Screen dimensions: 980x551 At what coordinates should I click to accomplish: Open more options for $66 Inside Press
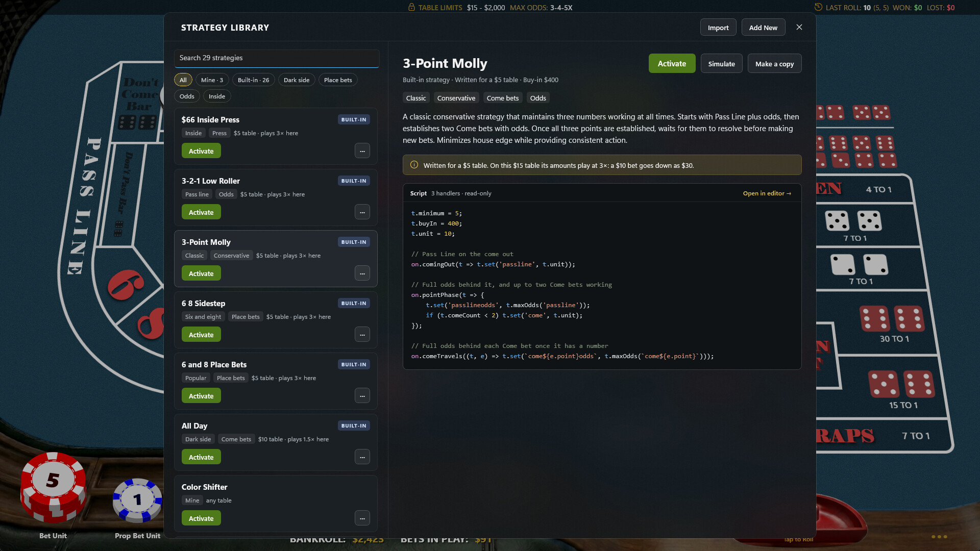pos(362,151)
